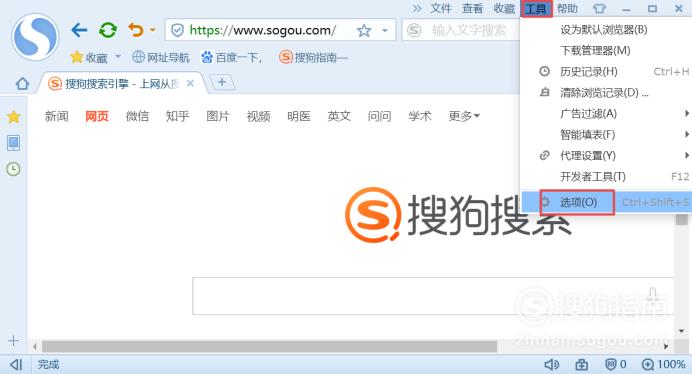Choose 开发者工具(T) menu item
This screenshot has width=692, height=374.
coord(606,177)
